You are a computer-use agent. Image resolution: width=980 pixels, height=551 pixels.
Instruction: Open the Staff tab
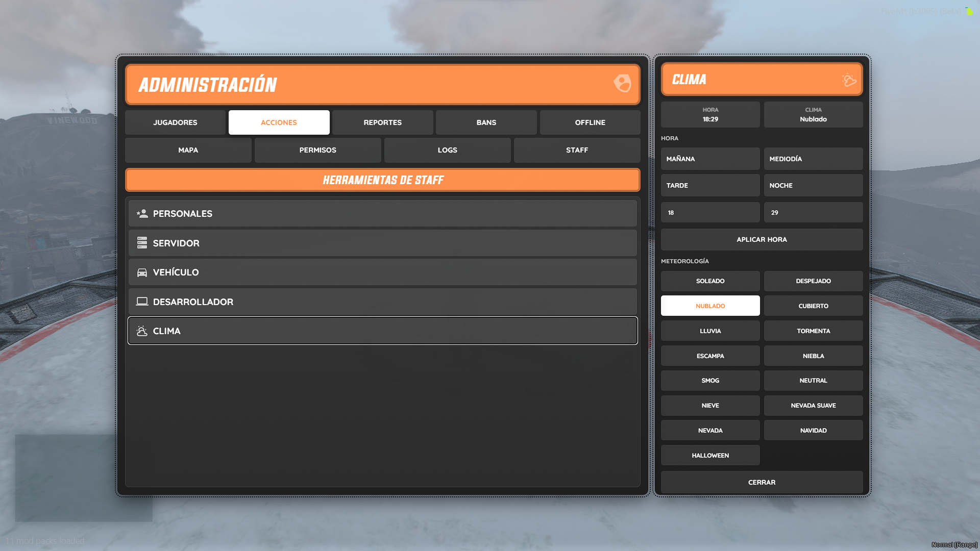click(577, 150)
